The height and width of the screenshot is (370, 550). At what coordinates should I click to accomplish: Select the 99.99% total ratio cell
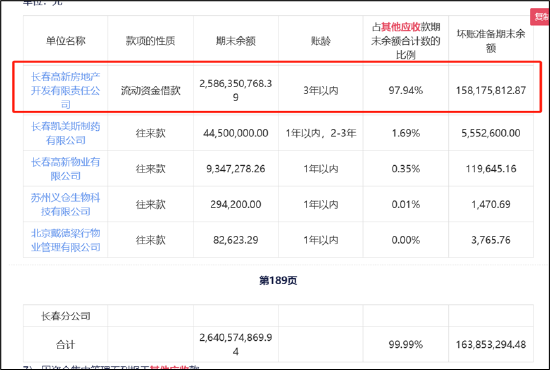406,345
